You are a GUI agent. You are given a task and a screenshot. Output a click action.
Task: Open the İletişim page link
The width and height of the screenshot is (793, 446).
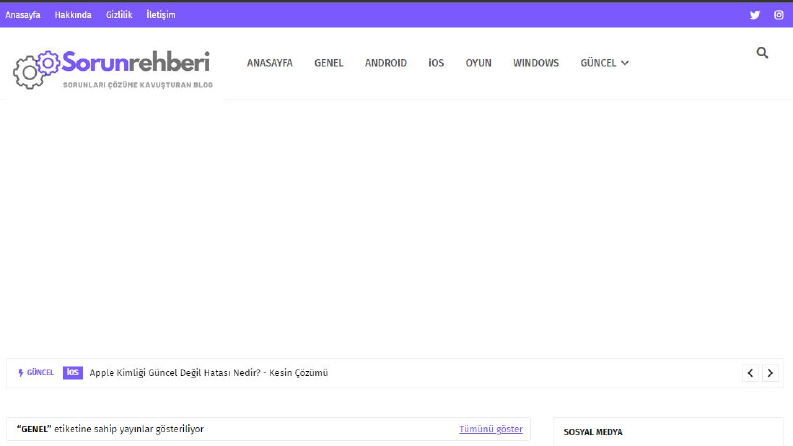click(161, 15)
